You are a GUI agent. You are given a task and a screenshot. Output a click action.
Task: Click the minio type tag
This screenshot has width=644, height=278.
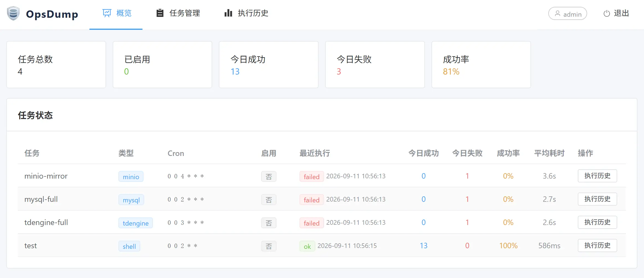coord(131,176)
